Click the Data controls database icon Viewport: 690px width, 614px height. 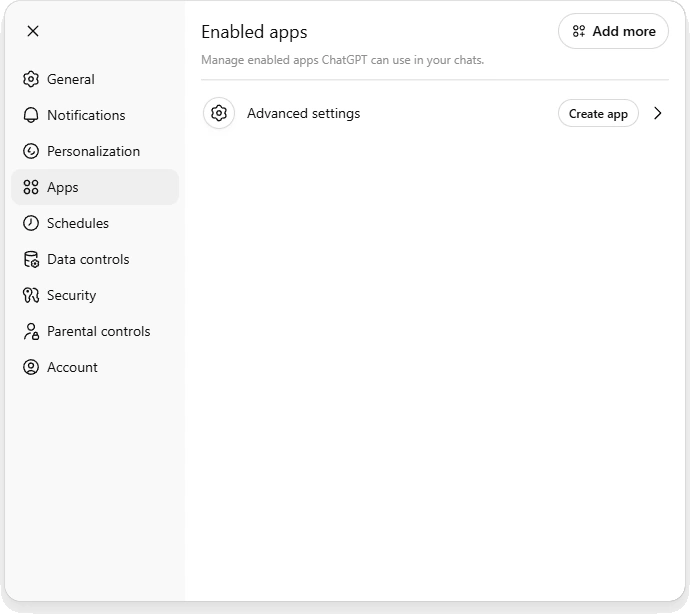[x=31, y=259]
